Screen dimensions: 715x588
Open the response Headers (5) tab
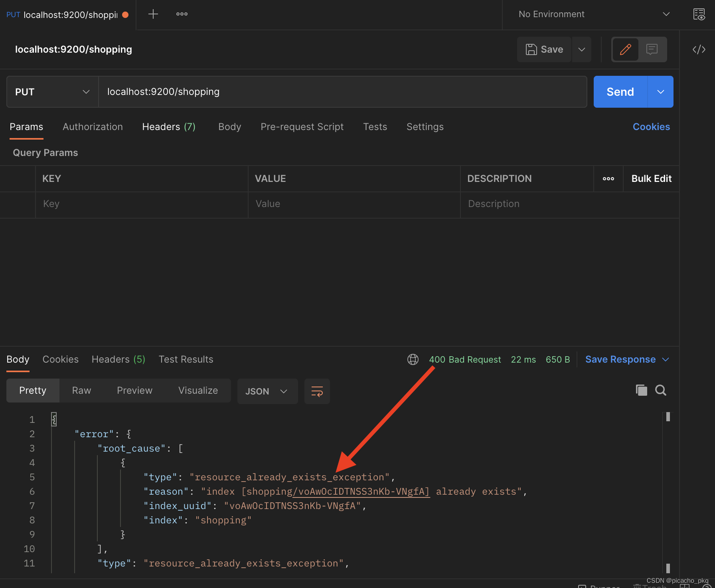(119, 359)
